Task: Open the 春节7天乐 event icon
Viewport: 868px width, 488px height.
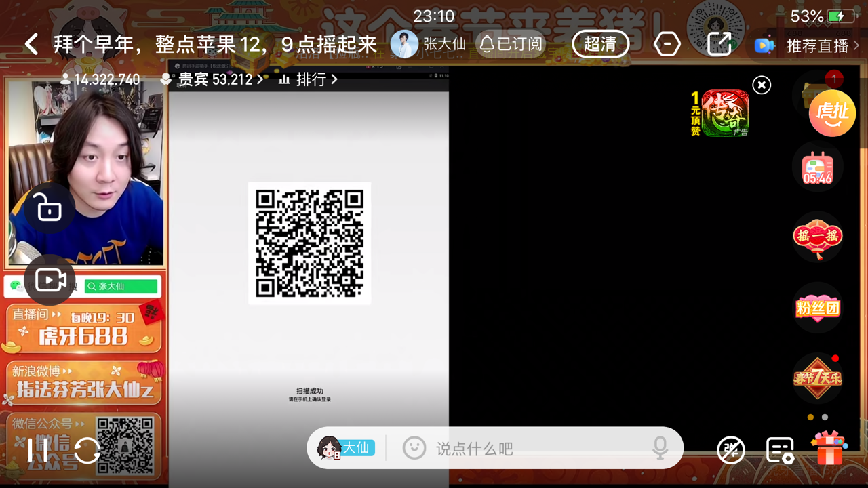Action: click(x=818, y=377)
